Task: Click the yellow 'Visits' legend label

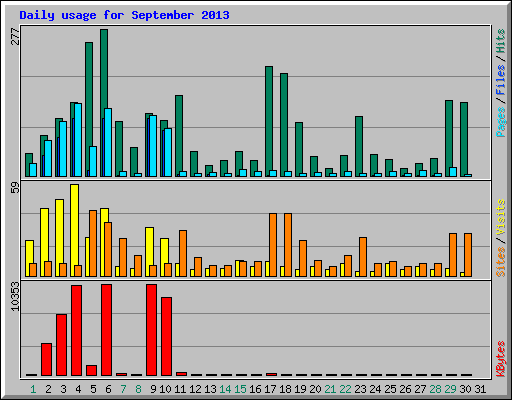Action: 500,217
